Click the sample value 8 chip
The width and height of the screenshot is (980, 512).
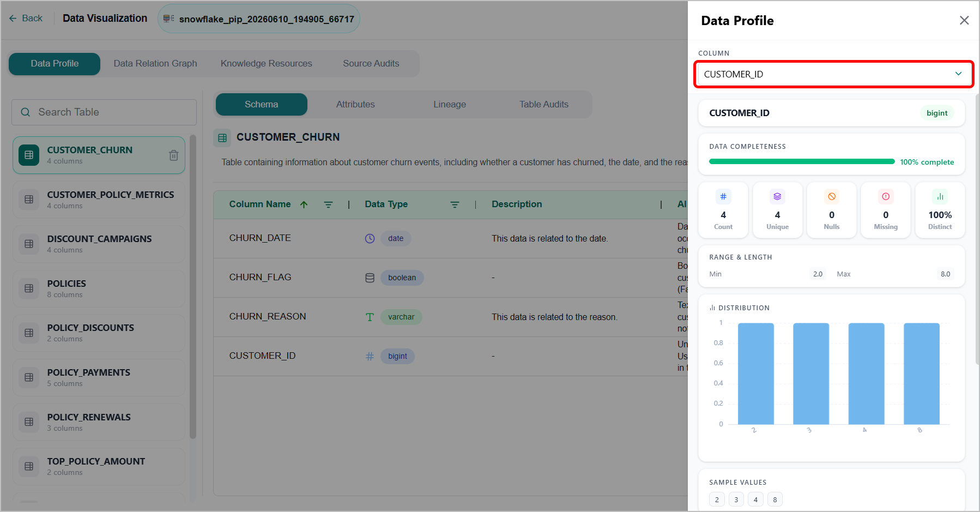coord(775,499)
